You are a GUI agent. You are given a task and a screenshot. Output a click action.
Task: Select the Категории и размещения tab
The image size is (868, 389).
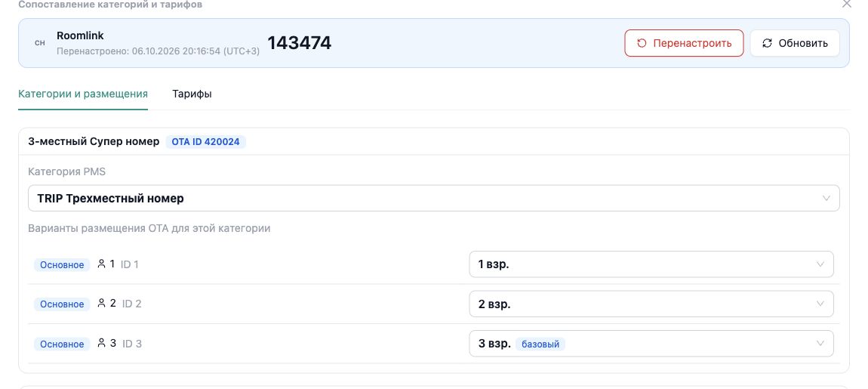83,94
